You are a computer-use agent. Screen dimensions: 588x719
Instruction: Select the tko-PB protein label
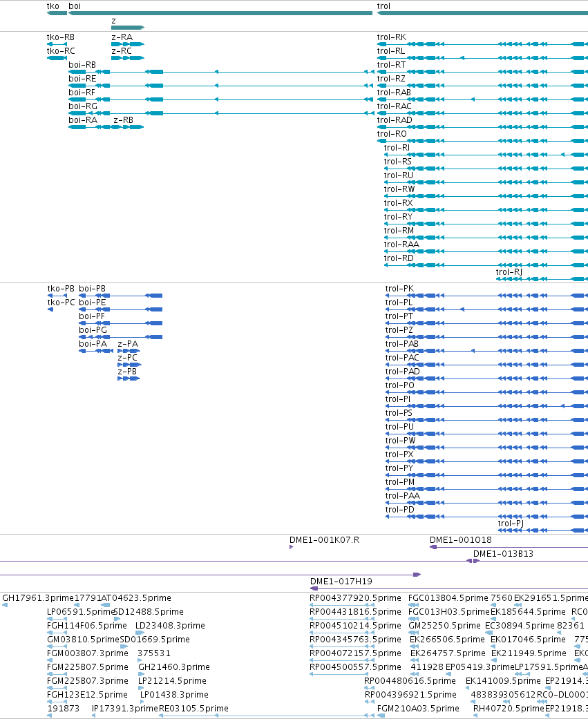[61, 289]
